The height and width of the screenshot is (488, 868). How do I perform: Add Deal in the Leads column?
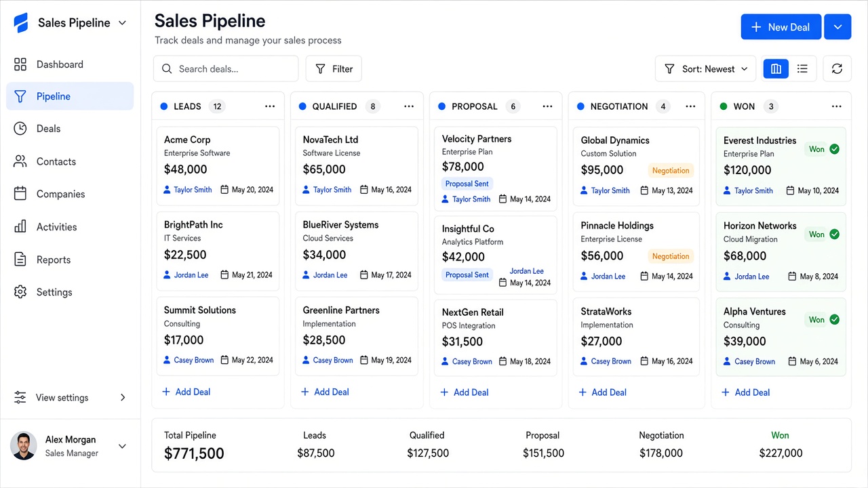(186, 392)
